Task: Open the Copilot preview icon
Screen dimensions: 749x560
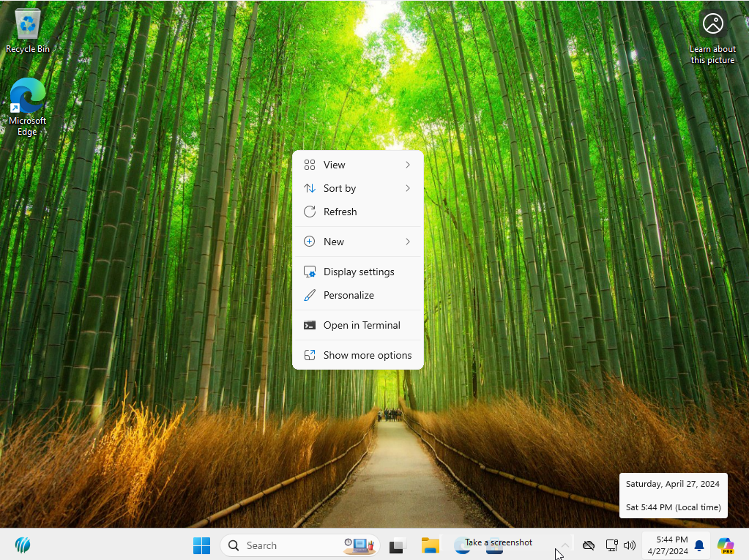Action: [725, 545]
